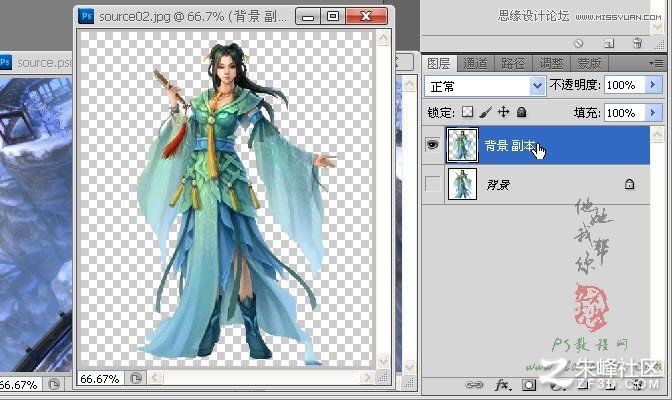Click the up arrow of source02.jpg vertical scrollbar
The image size is (672, 400).
pos(384,38)
